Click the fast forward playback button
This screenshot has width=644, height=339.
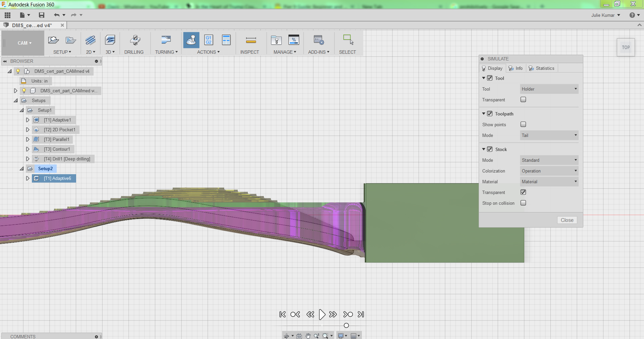point(333,314)
